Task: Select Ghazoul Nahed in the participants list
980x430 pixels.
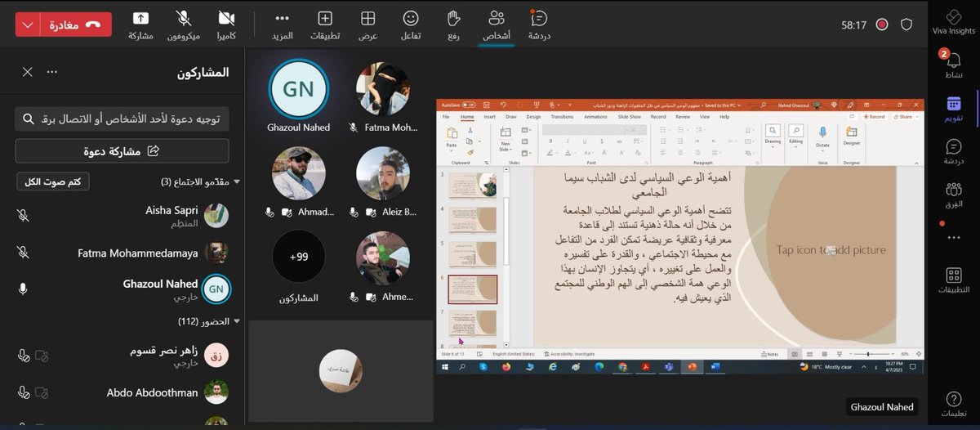Action: point(122,289)
